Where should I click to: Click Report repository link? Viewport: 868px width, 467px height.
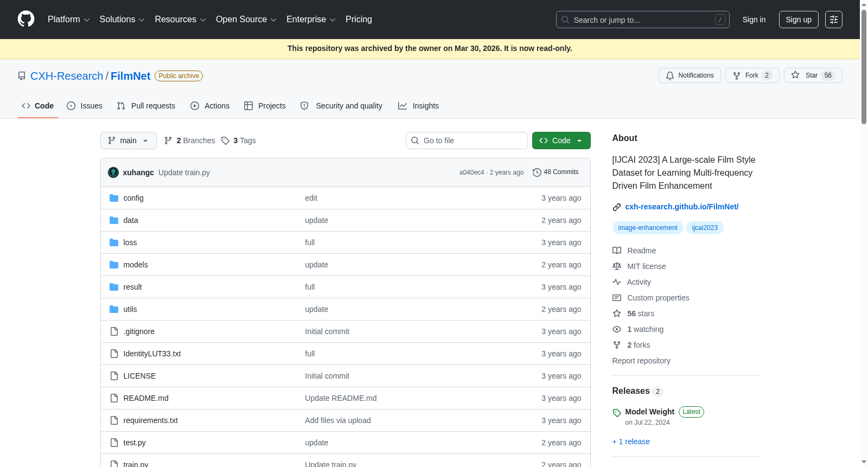click(641, 361)
